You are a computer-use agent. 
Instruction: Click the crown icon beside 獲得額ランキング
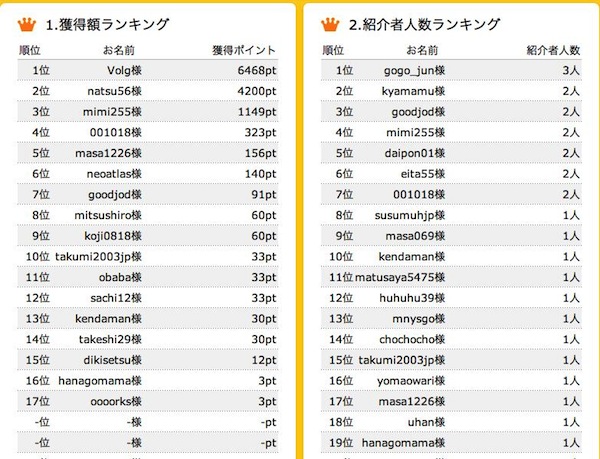(x=27, y=24)
